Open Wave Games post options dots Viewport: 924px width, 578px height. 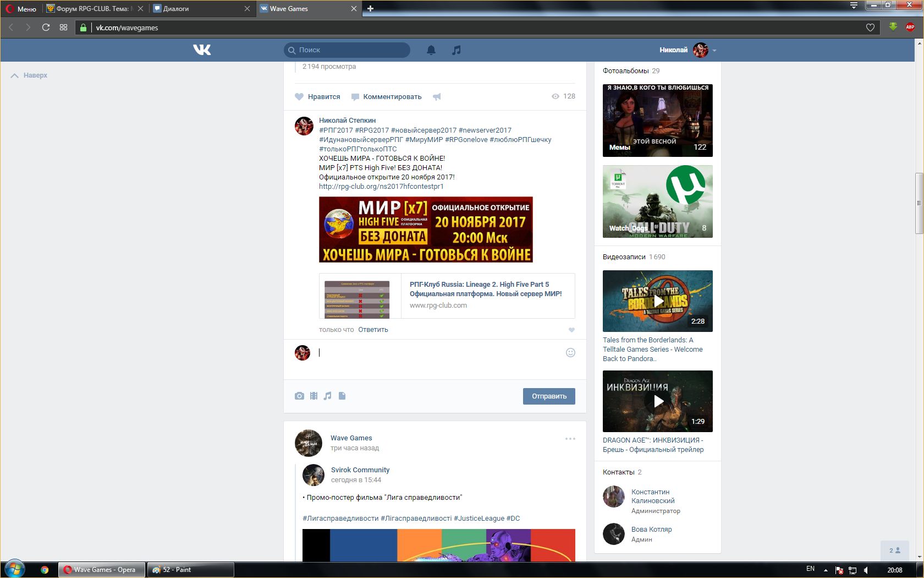570,439
